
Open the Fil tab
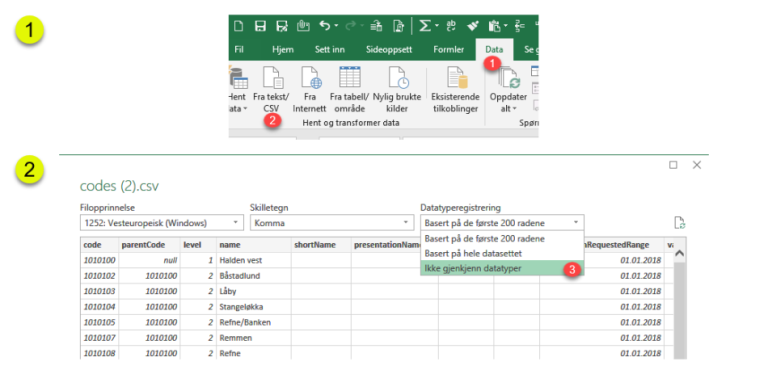240,49
